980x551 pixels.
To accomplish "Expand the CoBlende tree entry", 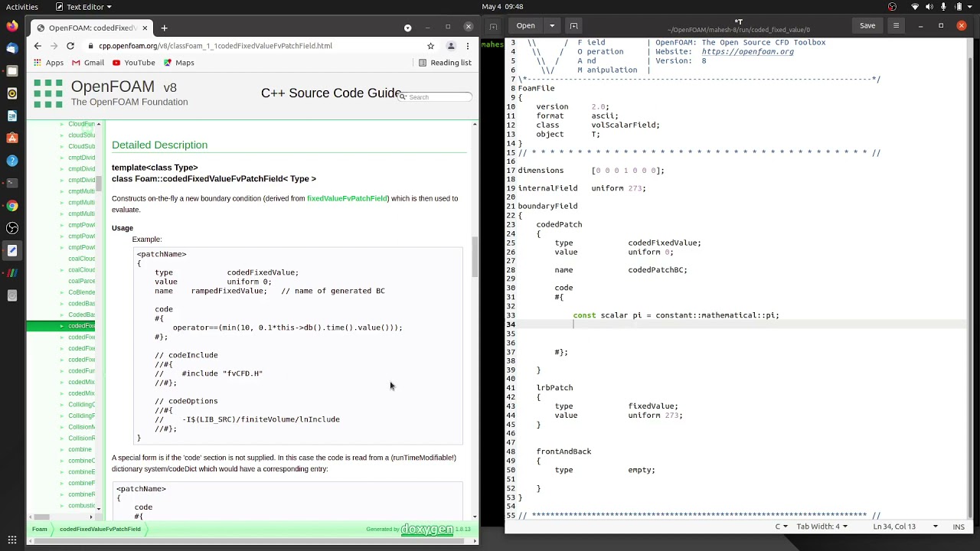I will [x=62, y=292].
